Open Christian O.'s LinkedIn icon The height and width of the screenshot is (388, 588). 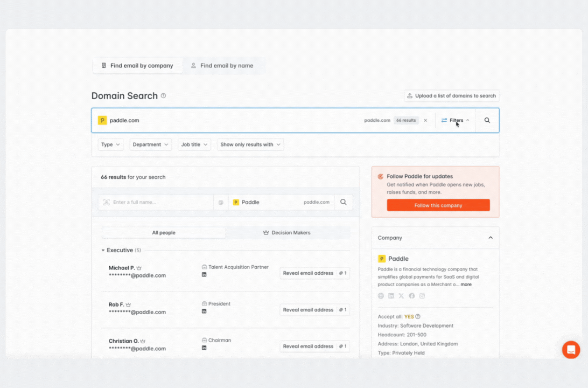point(204,348)
